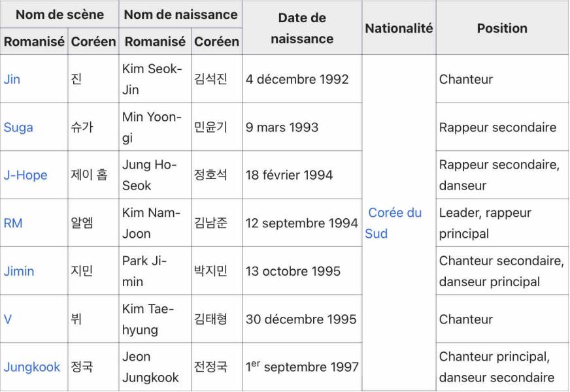Viewport: 570px width, 392px height.
Task: Click the Leader, rappeur principal cell
Action: 502,223
